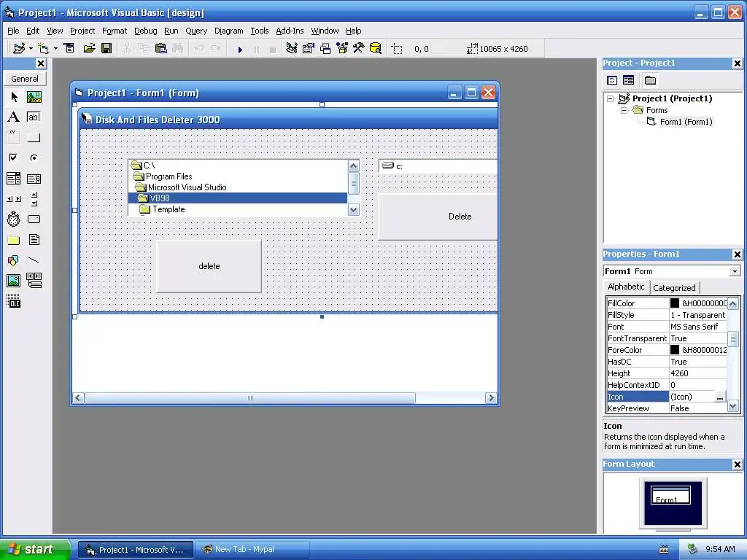Image resolution: width=747 pixels, height=560 pixels.
Task: Open the Project menu
Action: pos(82,31)
